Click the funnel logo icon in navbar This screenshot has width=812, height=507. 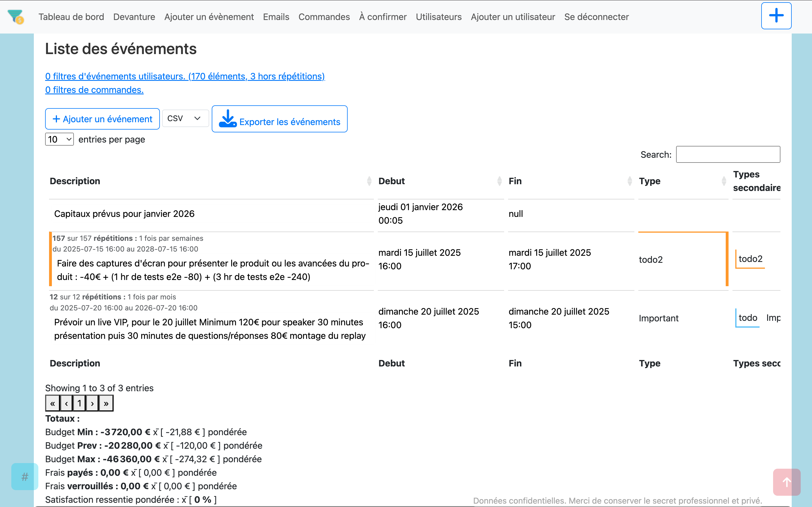(16, 17)
